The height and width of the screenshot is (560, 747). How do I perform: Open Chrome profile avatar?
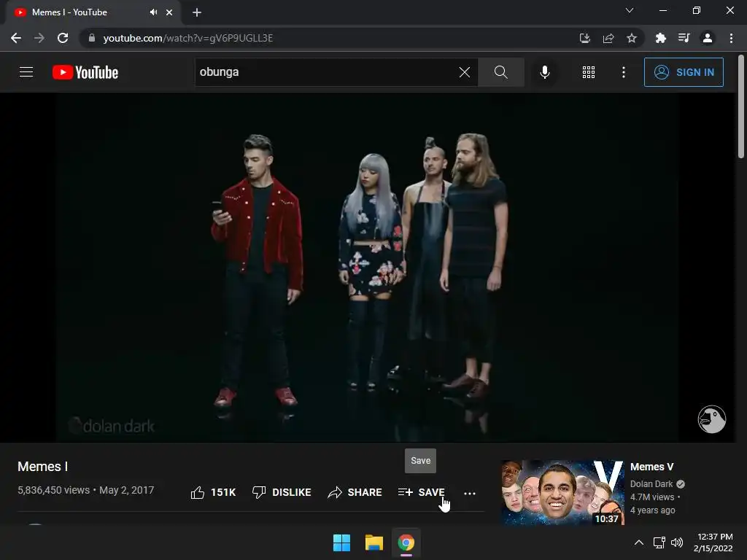pyautogui.click(x=708, y=38)
